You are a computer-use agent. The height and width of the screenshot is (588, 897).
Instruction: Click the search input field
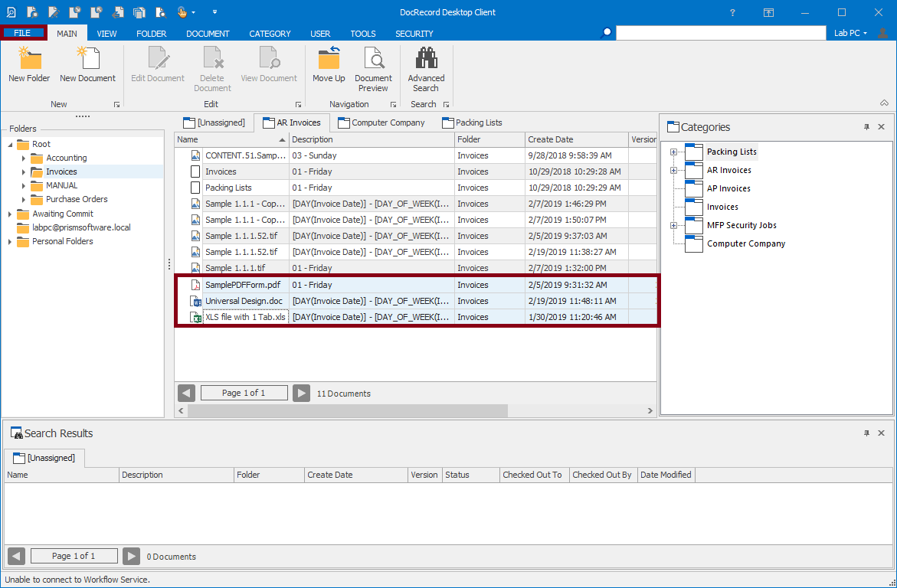[x=721, y=33]
